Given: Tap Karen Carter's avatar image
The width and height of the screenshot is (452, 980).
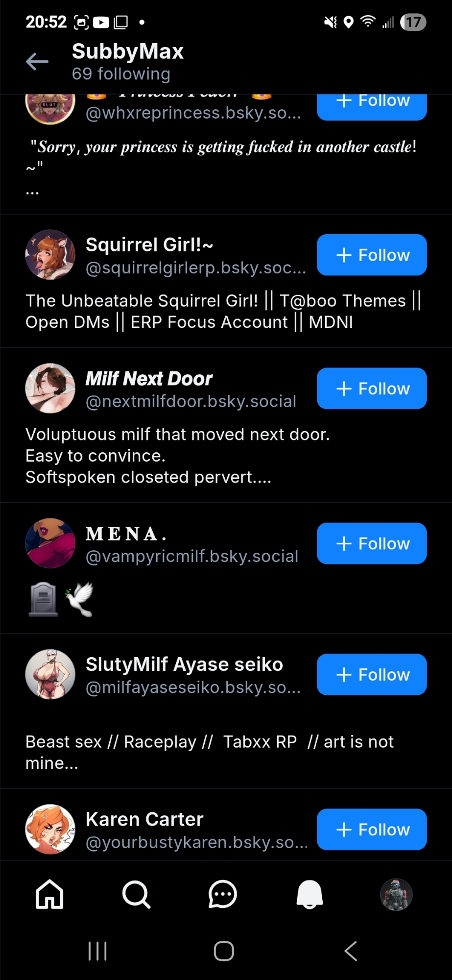Looking at the screenshot, I should pyautogui.click(x=50, y=829).
